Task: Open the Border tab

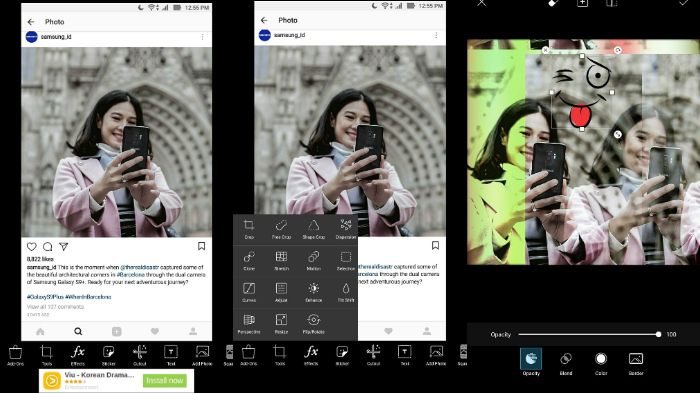Action: pyautogui.click(x=636, y=364)
